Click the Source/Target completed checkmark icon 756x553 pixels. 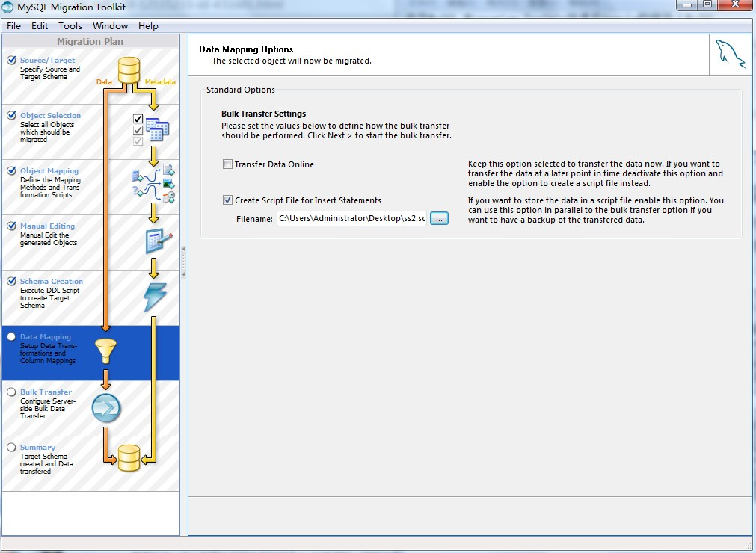pos(11,61)
